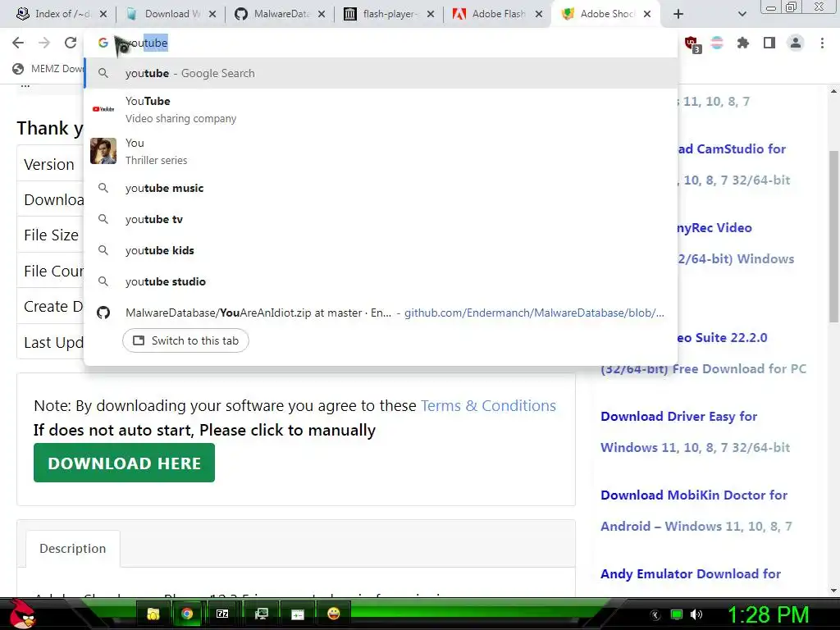Click the Chrome taskbar icon
Screen dimensions: 840x630
(x=187, y=614)
